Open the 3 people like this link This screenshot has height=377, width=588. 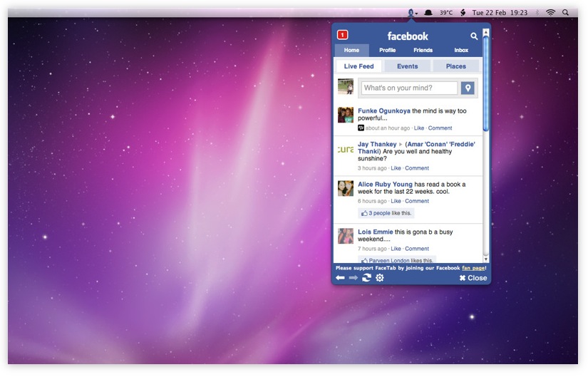click(379, 213)
